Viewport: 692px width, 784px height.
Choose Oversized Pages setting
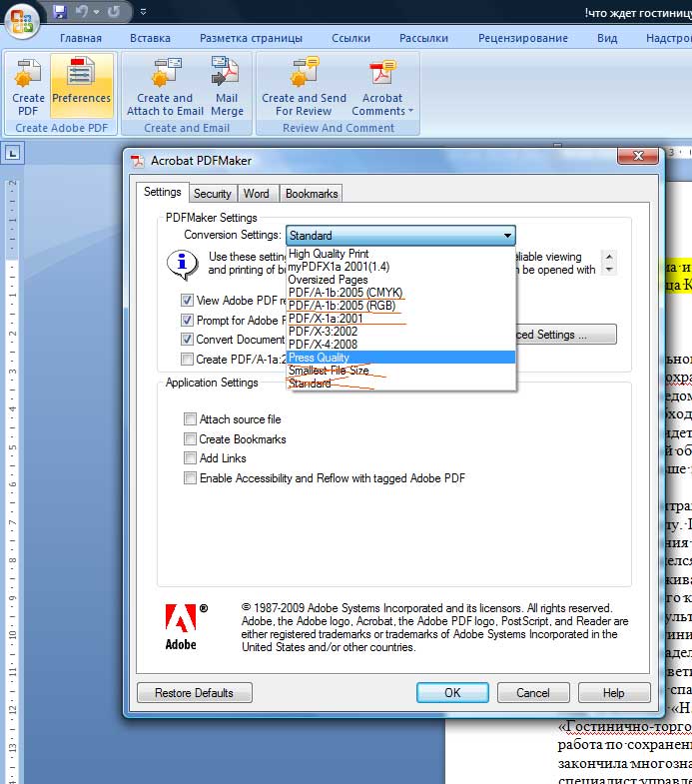(x=401, y=280)
